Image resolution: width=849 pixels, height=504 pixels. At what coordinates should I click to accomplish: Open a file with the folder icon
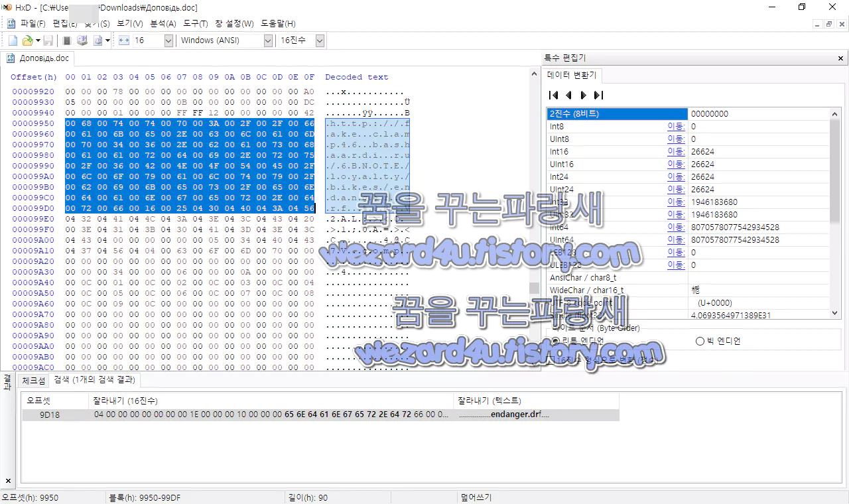[28, 40]
